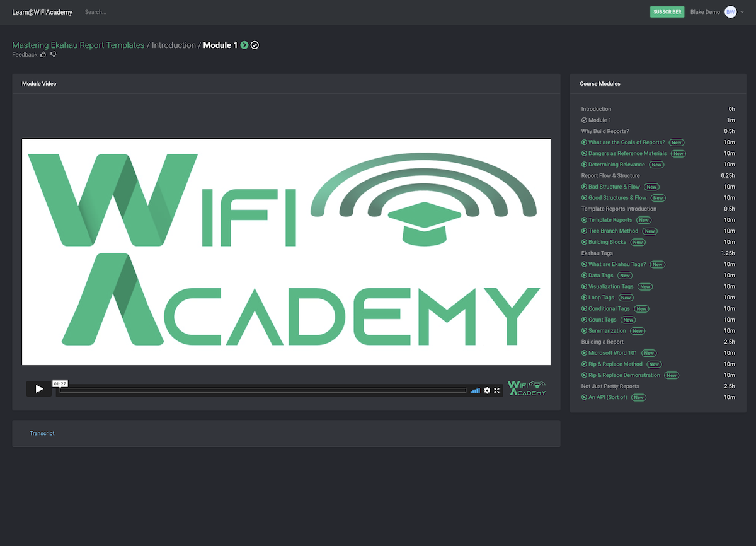Image resolution: width=756 pixels, height=546 pixels.
Task: Click play icon beside Visualization Tags
Action: click(584, 286)
